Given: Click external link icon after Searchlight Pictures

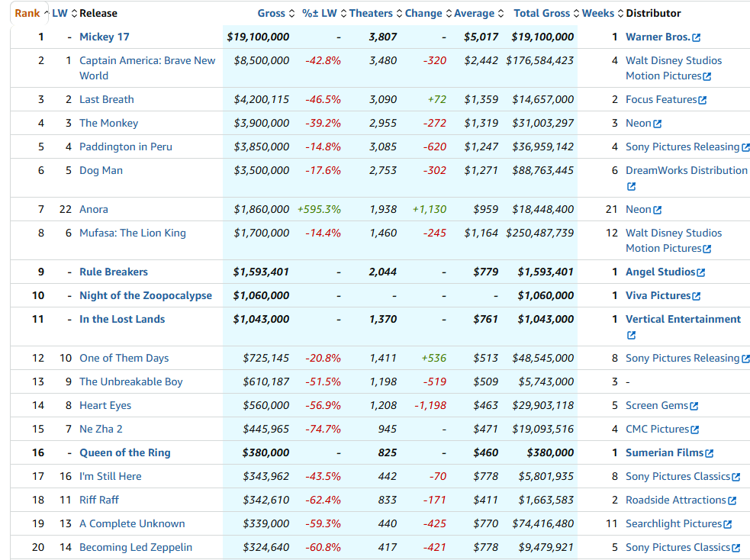Looking at the screenshot, I should [x=727, y=524].
